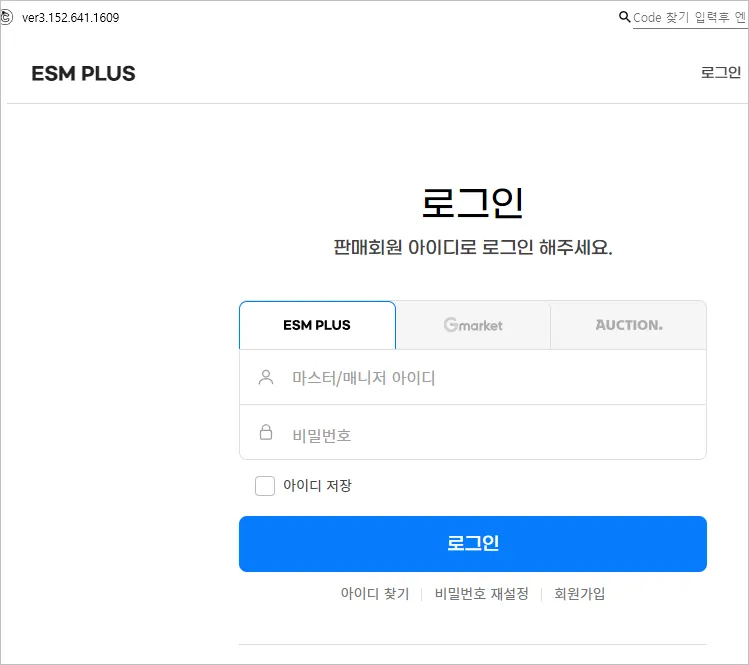Click the version text ver3.152.641.1609
Image resolution: width=749 pixels, height=665 pixels.
(71, 18)
